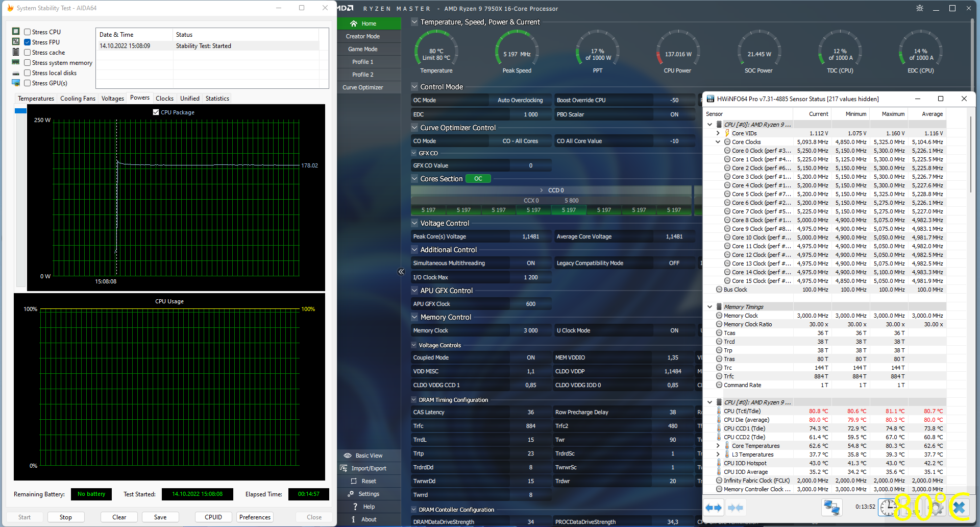The width and height of the screenshot is (980, 527).
Task: Collapse the Curve Optimizer Control section
Action: point(415,128)
